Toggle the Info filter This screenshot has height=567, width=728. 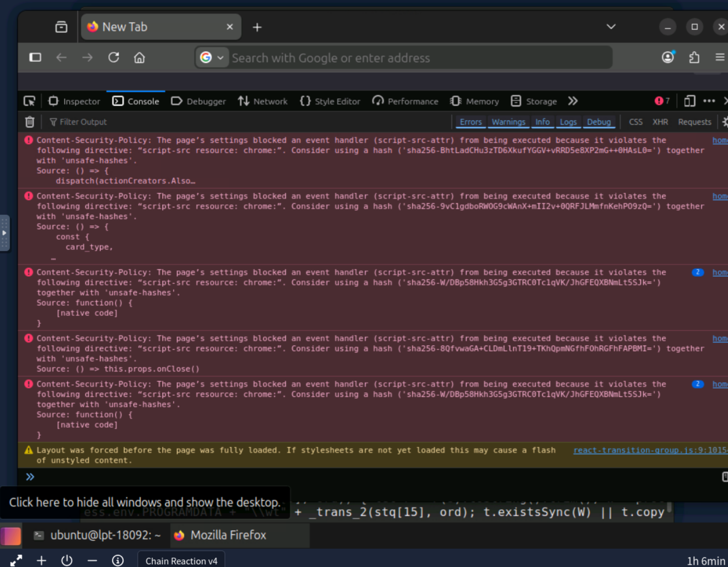(x=542, y=122)
